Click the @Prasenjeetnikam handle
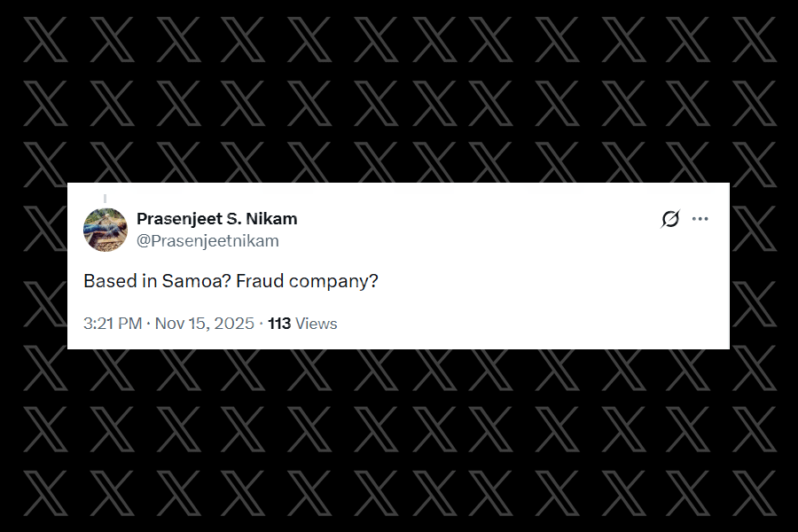798x532 pixels. click(207, 241)
